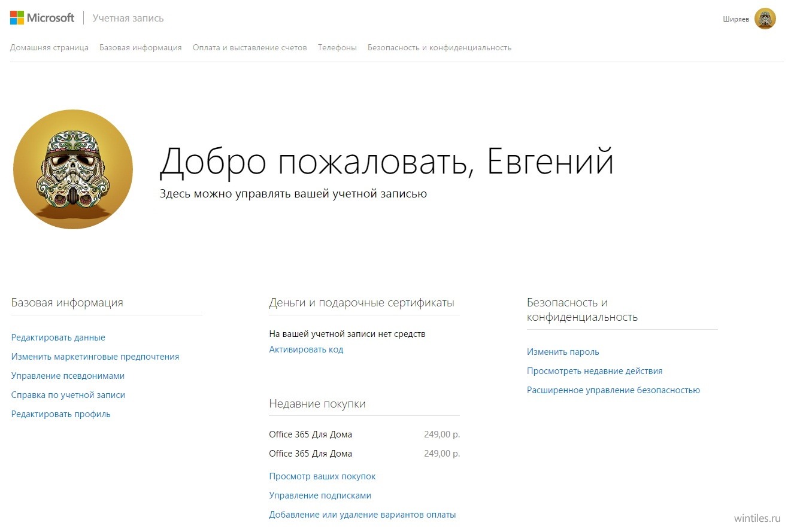Open the Телефоны tab
The height and width of the screenshot is (532, 791).
(337, 47)
